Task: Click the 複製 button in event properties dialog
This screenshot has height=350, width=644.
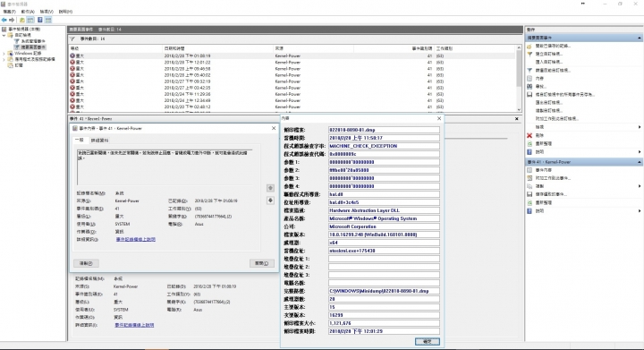Action: point(86,263)
